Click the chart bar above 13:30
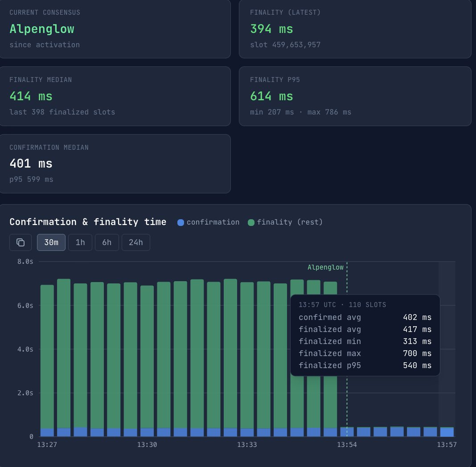The height and width of the screenshot is (467, 476). (x=147, y=361)
